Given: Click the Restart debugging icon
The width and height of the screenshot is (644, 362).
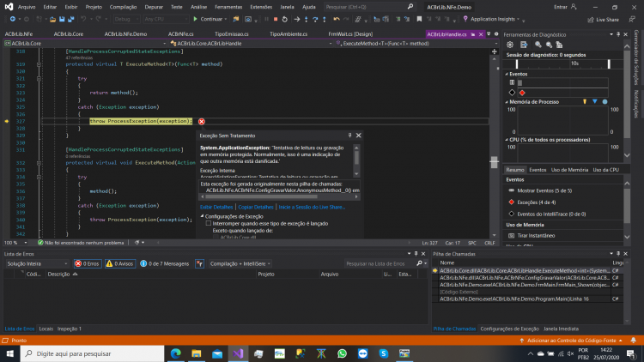Looking at the screenshot, I should tap(284, 19).
